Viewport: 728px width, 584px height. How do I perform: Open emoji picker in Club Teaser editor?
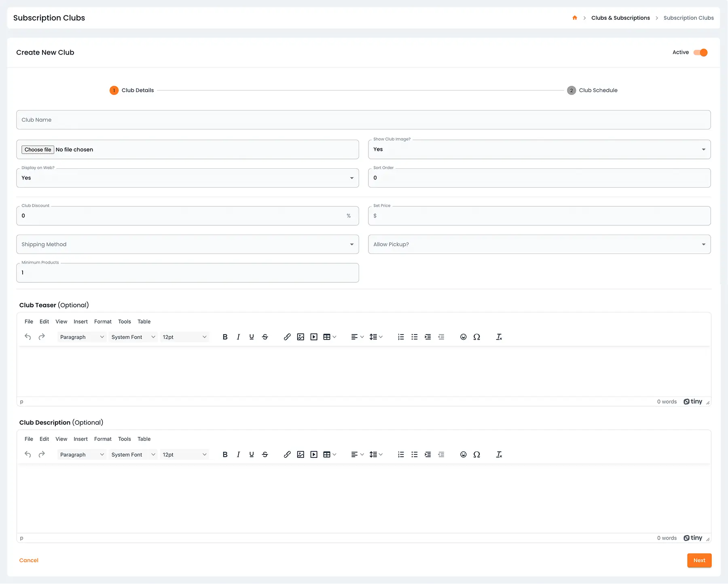pyautogui.click(x=463, y=337)
